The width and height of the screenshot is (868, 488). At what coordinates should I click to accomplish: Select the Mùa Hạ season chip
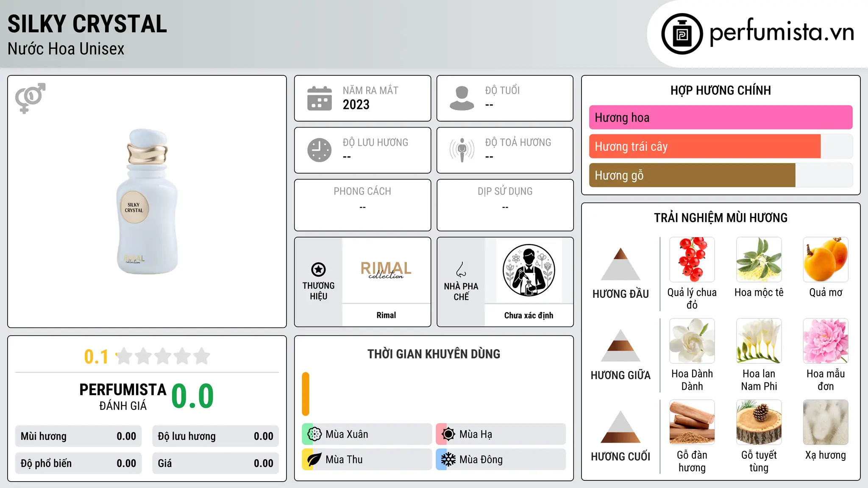click(501, 434)
